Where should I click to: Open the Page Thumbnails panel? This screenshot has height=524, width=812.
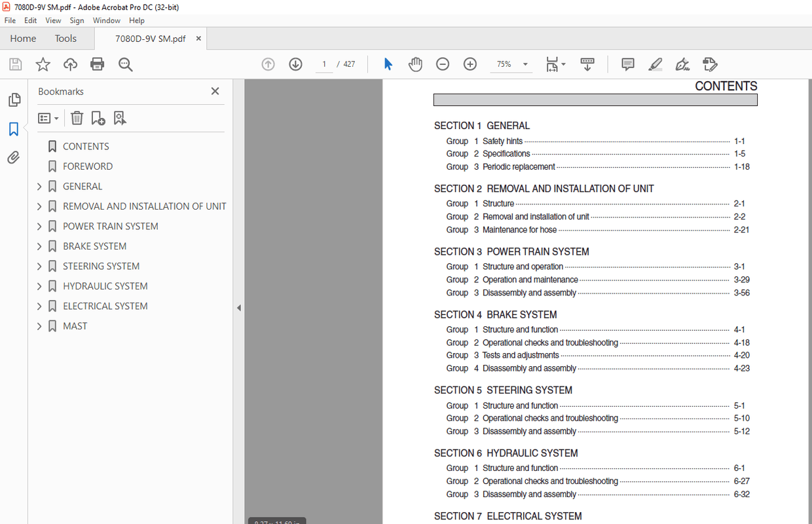coord(14,99)
